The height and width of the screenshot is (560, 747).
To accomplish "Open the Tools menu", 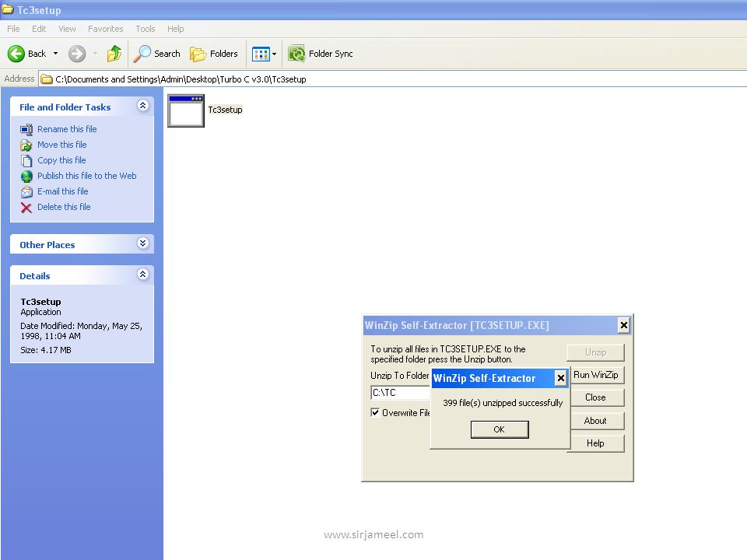I will click(x=146, y=29).
